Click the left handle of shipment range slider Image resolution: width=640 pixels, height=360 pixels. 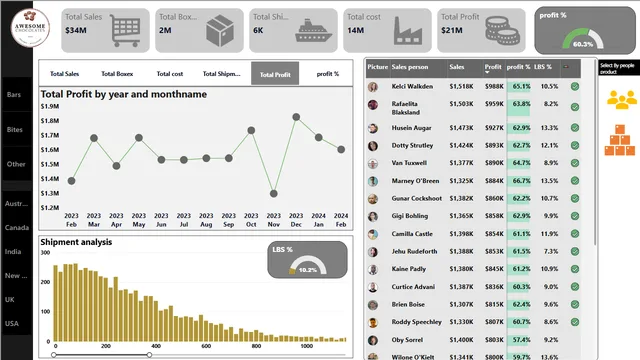pyautogui.click(x=54, y=355)
